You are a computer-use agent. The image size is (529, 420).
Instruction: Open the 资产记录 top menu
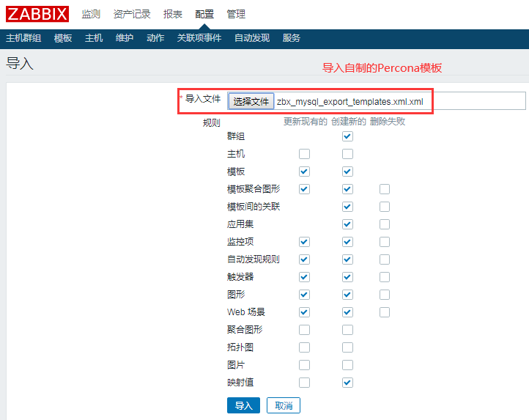point(132,14)
